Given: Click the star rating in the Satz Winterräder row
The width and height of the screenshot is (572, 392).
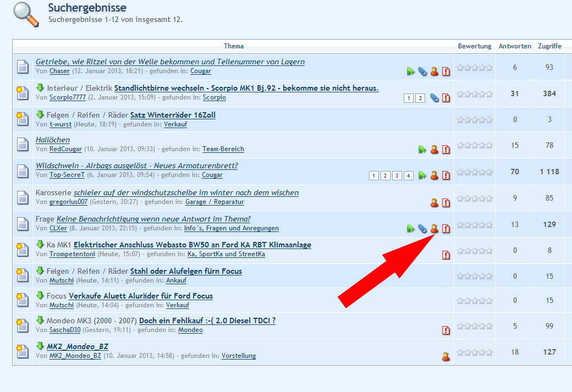Looking at the screenshot, I should (475, 120).
